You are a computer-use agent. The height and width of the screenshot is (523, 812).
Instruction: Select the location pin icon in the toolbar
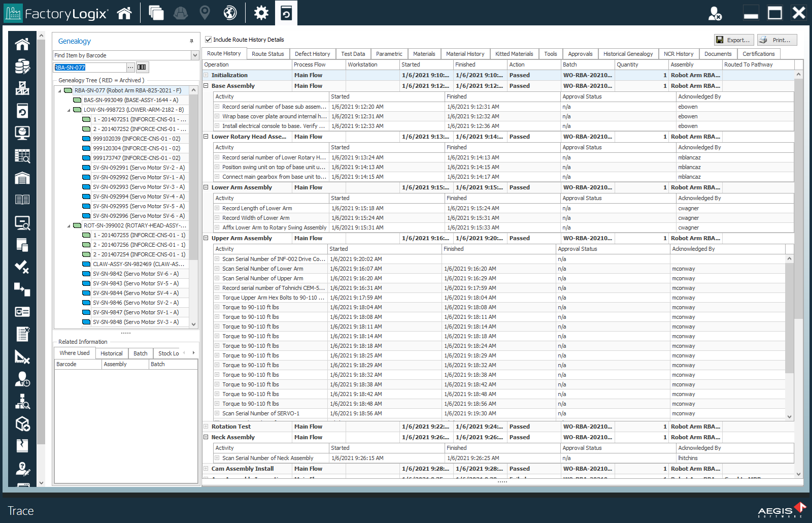[x=204, y=13]
